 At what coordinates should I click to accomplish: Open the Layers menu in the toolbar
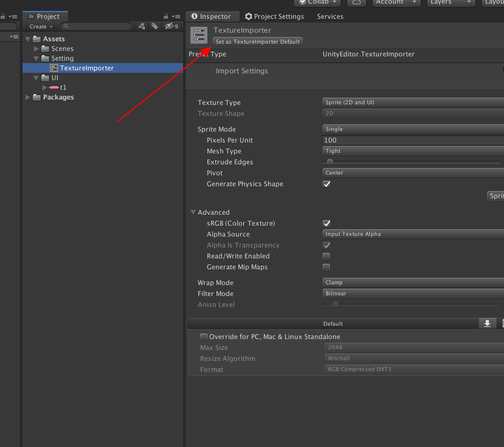449,3
